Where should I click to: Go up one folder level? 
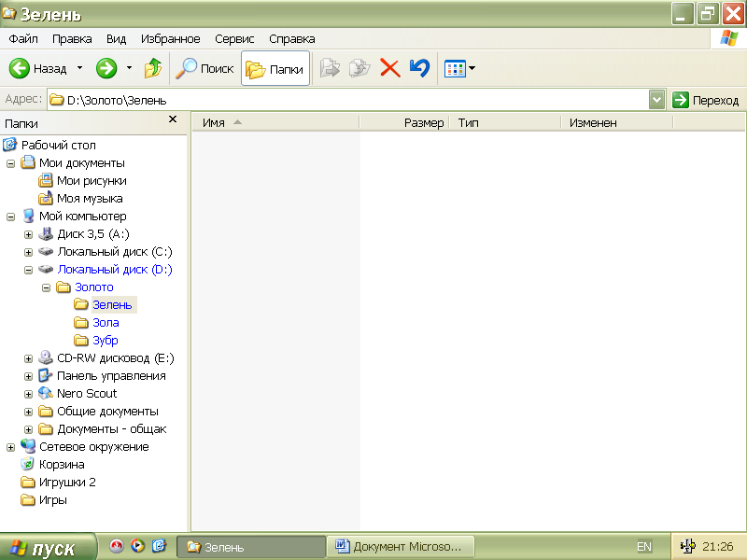point(153,68)
